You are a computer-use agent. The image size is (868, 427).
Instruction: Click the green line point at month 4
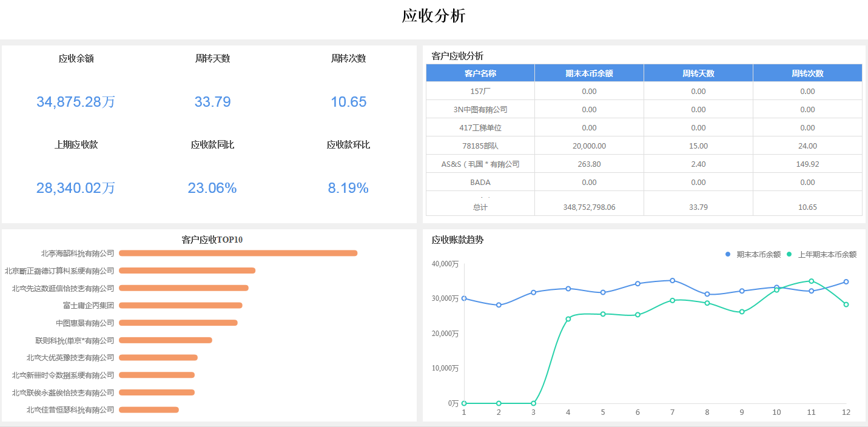point(568,319)
